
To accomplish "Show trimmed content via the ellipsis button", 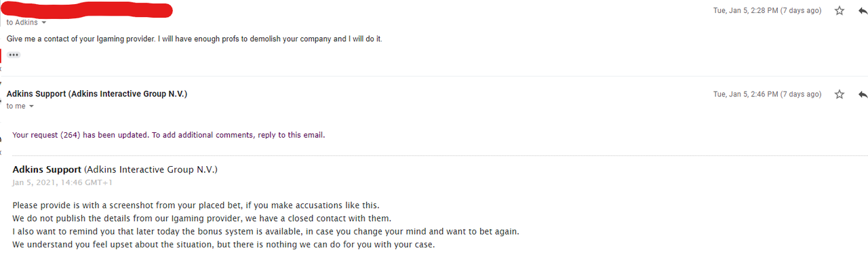I will point(14,55).
